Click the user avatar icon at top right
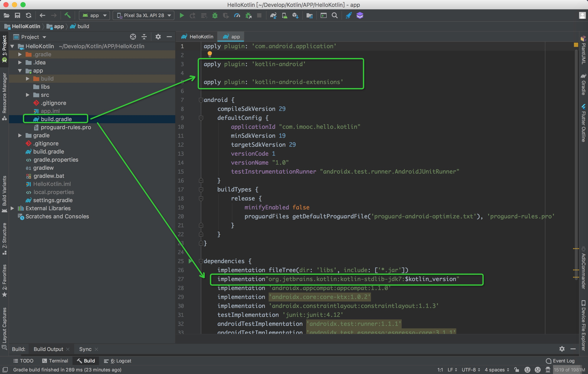 (x=582, y=15)
